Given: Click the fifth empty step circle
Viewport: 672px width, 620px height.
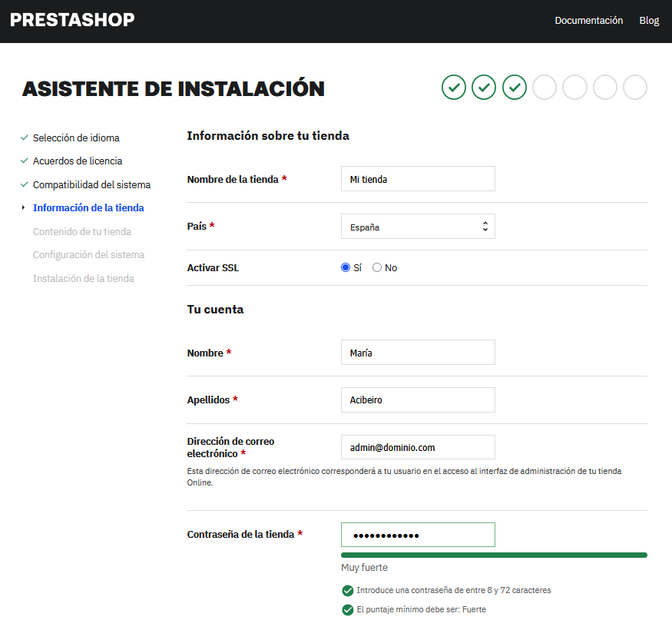Looking at the screenshot, I should [x=574, y=87].
